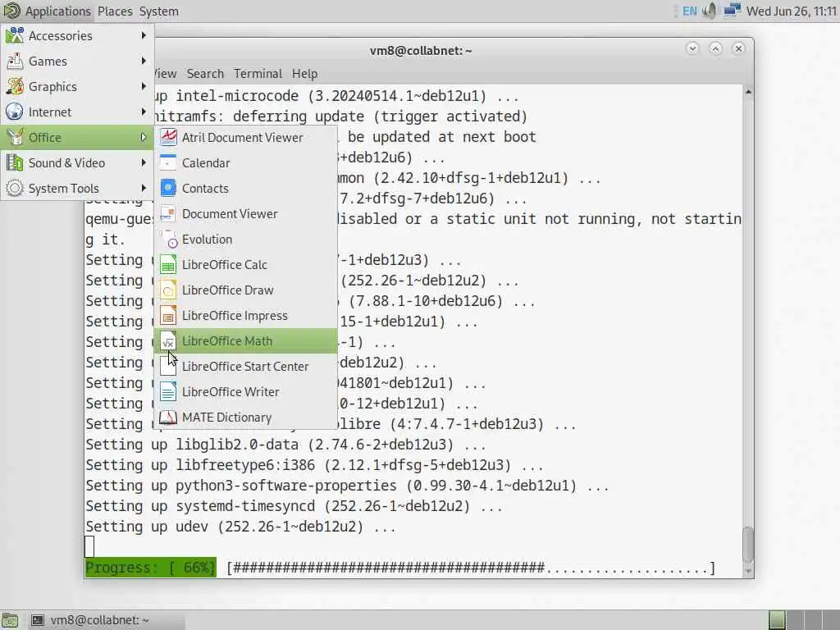Click the MATE Dictionary icon

click(168, 418)
